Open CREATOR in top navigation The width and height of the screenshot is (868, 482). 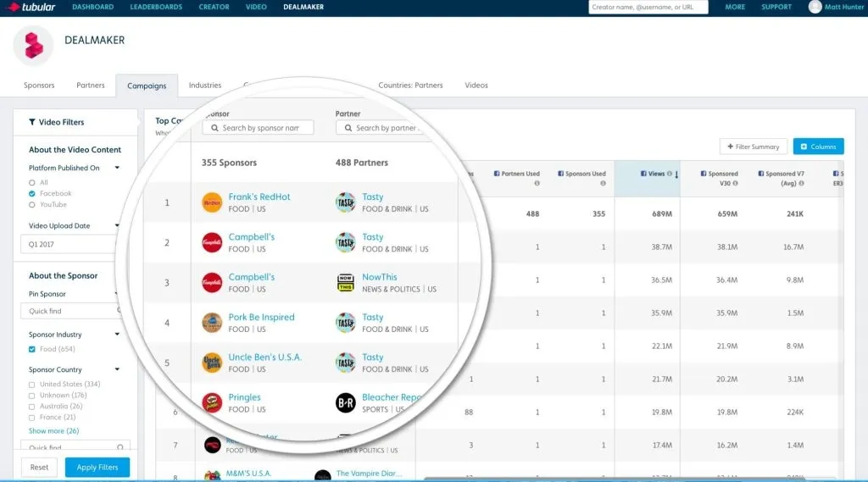pos(214,7)
